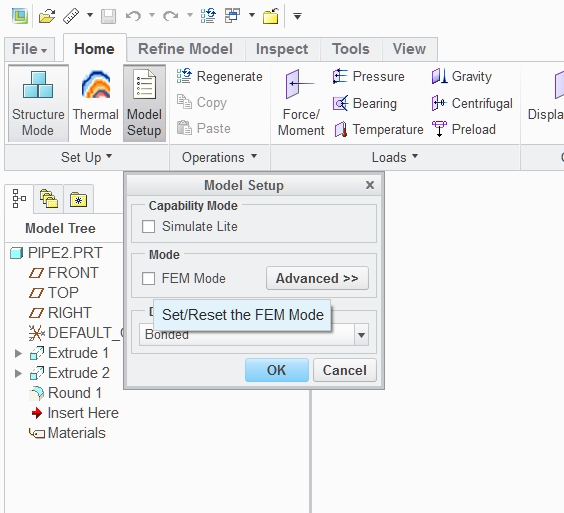Image resolution: width=564 pixels, height=513 pixels.
Task: Click the Undo arrow icon
Action: (x=133, y=16)
